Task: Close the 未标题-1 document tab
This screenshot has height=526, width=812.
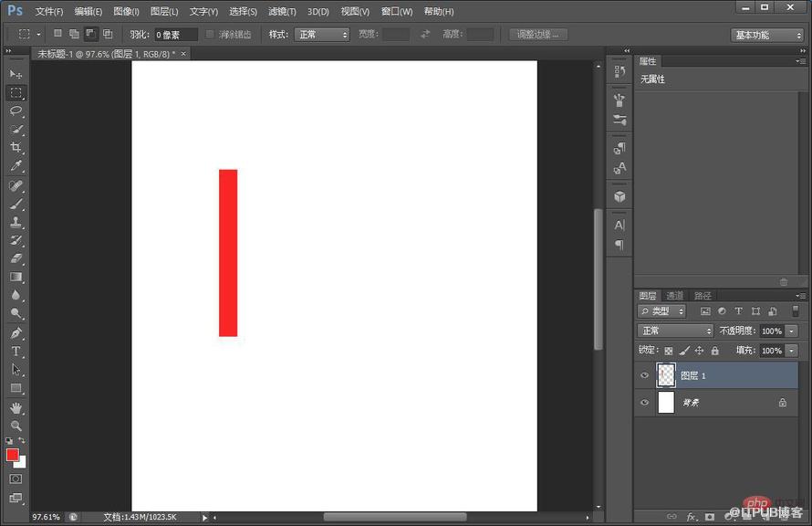Action: 183,54
